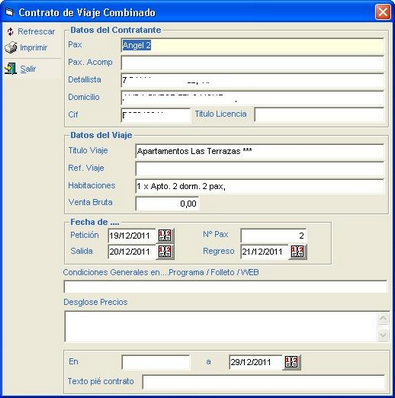The image size is (395, 398).
Task: Click the Desglose Precios scrollbar up arrow
Action: pos(383,319)
